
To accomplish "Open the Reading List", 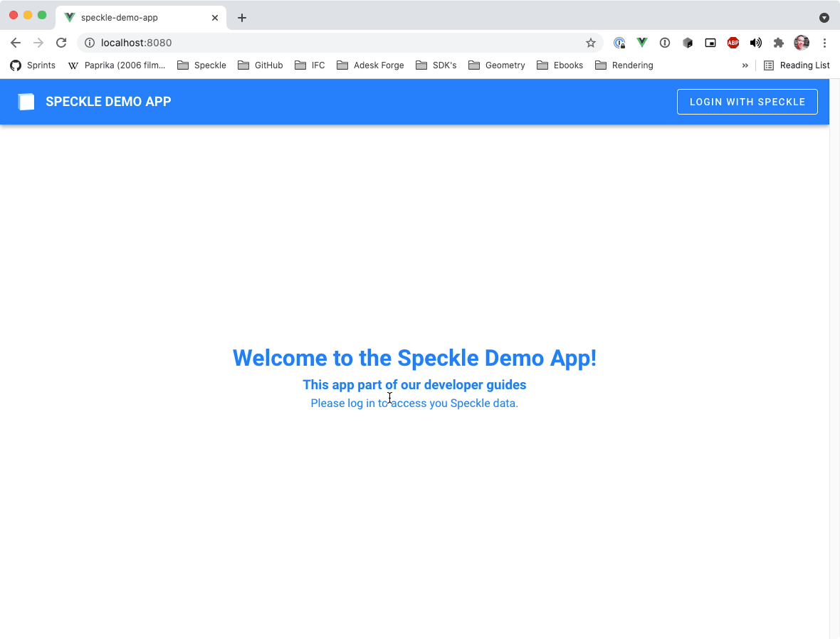I will coord(796,65).
